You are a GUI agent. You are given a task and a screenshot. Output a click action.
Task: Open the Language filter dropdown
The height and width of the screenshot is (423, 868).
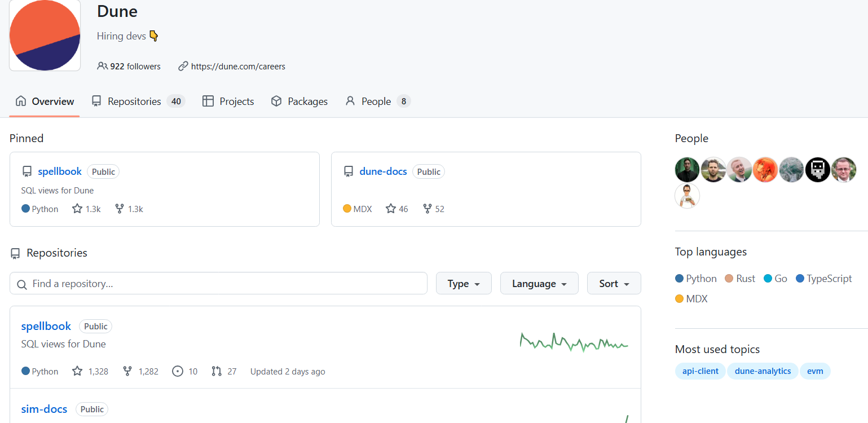click(539, 283)
